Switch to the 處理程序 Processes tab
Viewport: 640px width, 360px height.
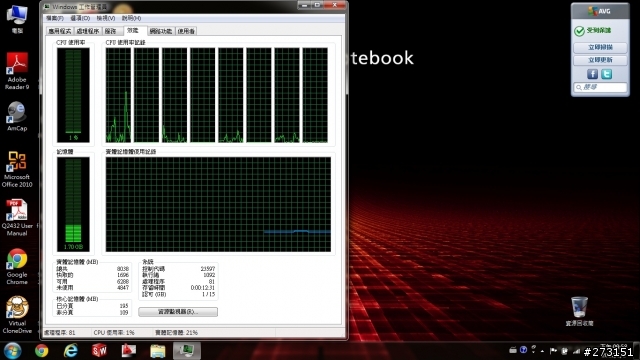pos(88,31)
